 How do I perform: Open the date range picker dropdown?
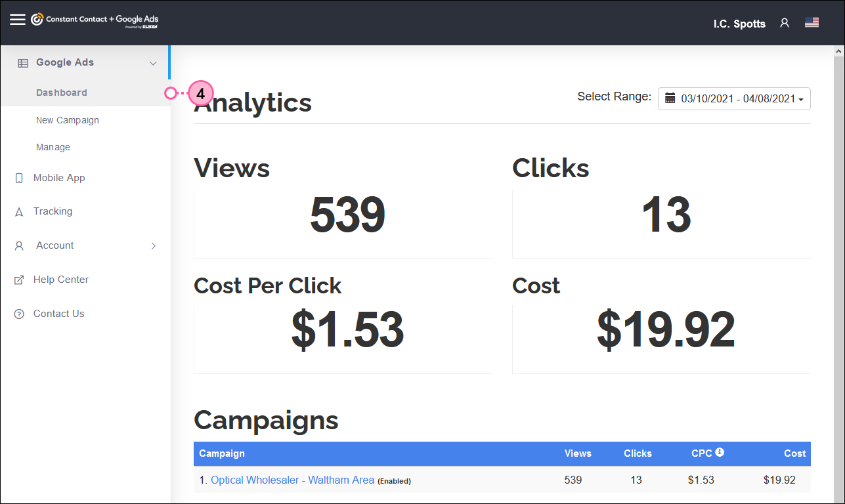tap(734, 98)
